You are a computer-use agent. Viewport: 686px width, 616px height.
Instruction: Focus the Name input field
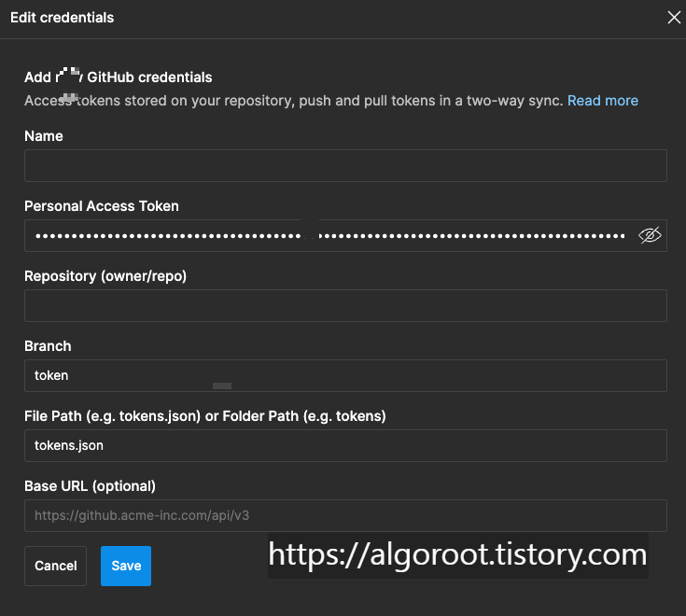click(345, 165)
